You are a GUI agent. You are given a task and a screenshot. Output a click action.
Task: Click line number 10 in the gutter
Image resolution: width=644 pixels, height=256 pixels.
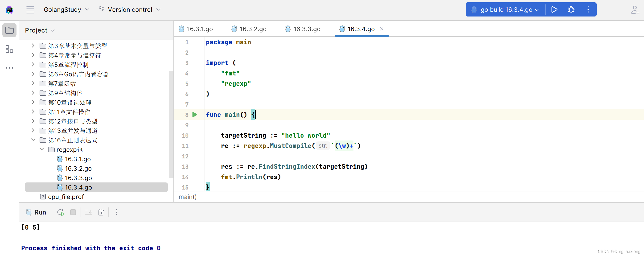[185, 136]
